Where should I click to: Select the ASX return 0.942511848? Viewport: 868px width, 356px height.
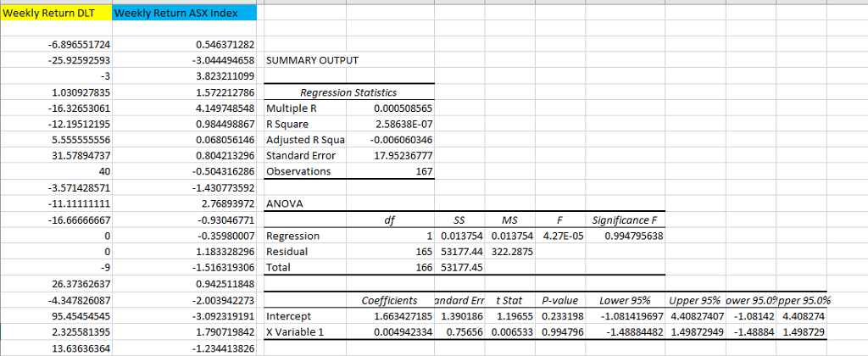(225, 285)
